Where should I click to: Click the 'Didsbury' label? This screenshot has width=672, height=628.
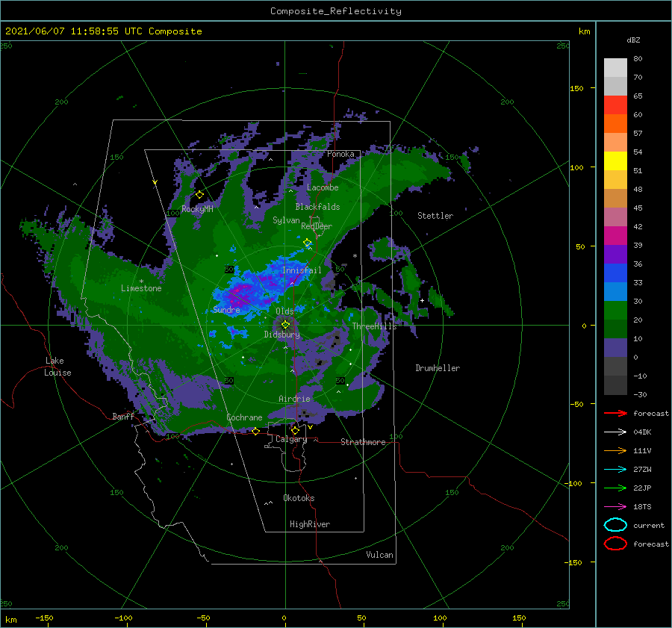[x=282, y=335]
